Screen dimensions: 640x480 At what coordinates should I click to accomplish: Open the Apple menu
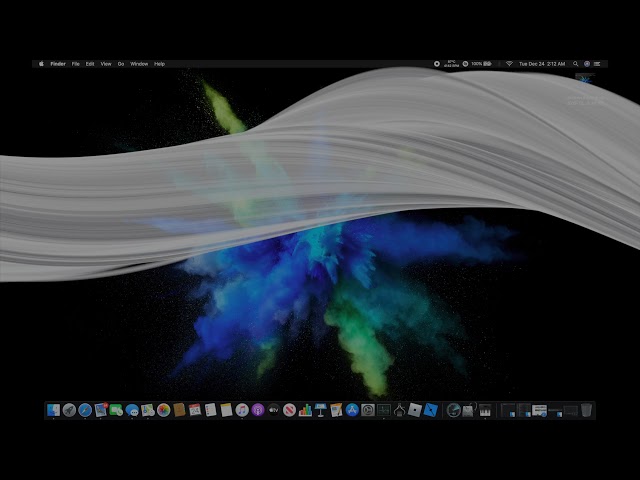[41, 64]
